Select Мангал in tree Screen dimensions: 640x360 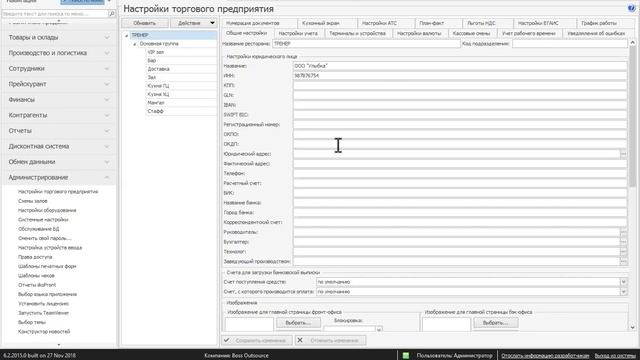(x=181, y=103)
